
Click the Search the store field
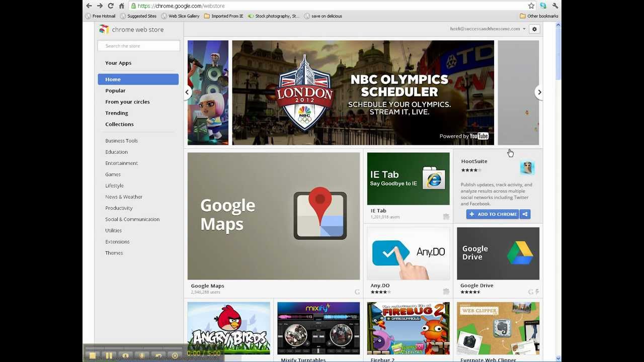139,46
